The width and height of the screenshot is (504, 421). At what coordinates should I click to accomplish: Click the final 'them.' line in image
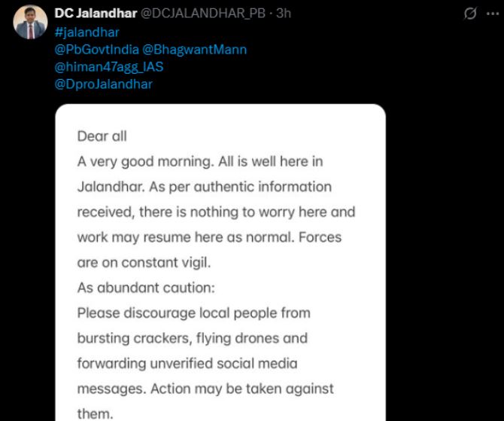(x=95, y=414)
